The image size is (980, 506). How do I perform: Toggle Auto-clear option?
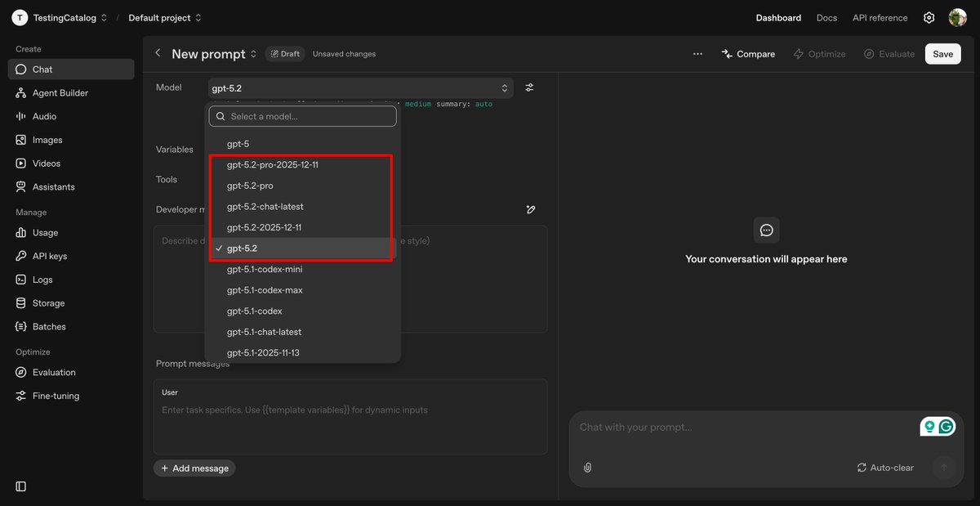885,468
